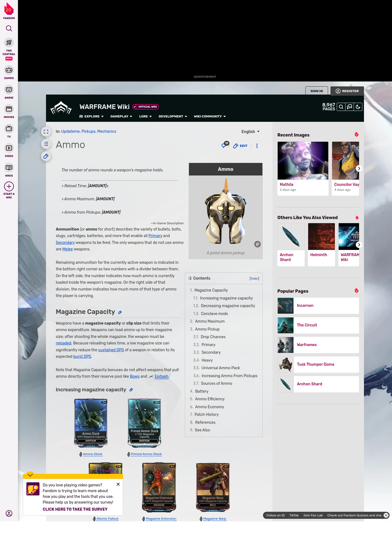Open the Anime icon in sidebar
The height and width of the screenshot is (545, 392).
pyautogui.click(x=9, y=90)
